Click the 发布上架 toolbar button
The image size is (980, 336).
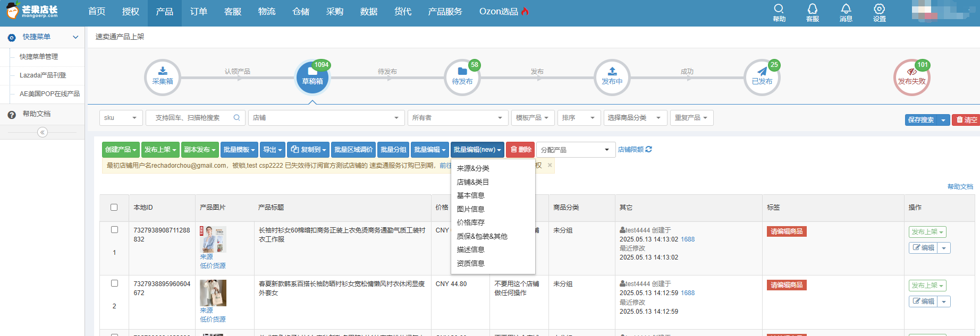(x=160, y=150)
